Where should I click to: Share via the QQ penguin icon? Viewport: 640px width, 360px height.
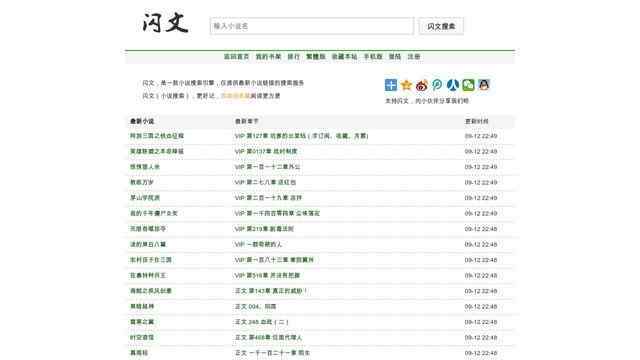coord(484,85)
